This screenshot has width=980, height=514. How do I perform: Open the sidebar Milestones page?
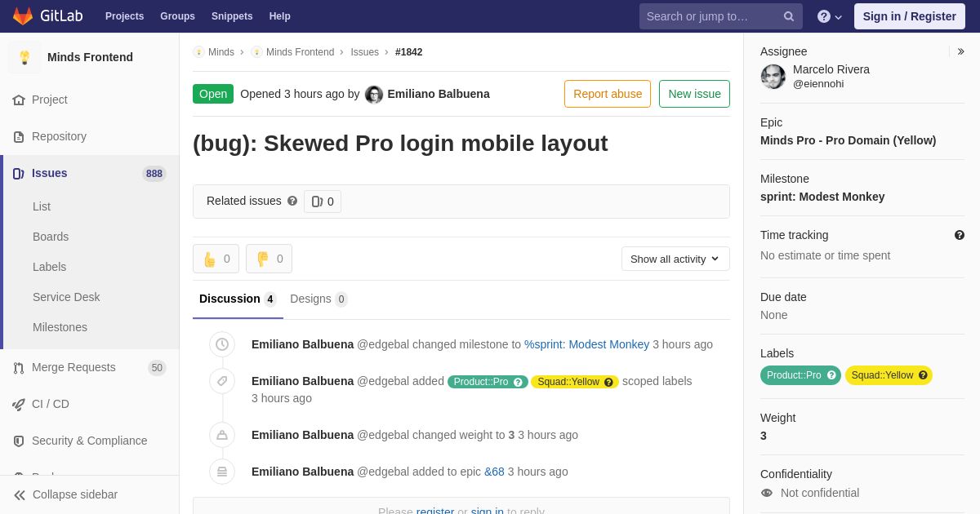(x=60, y=327)
